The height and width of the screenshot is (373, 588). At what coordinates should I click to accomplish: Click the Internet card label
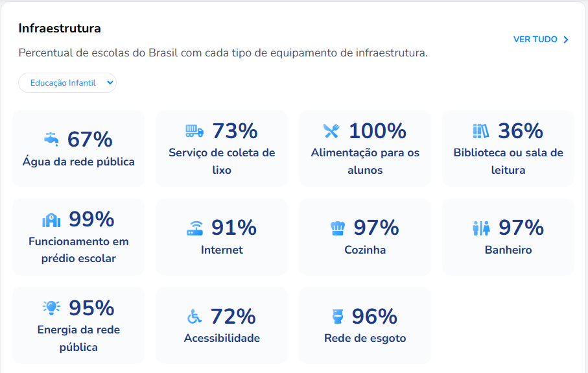pos(222,250)
